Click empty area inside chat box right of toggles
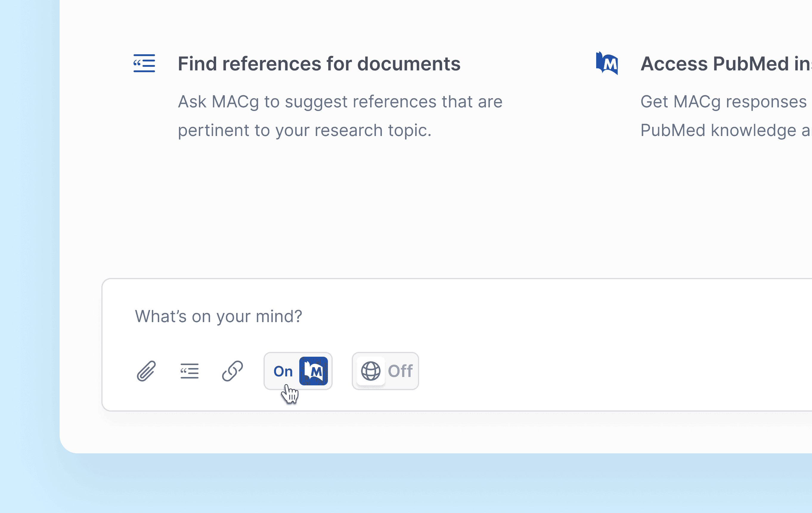The height and width of the screenshot is (513, 812). pos(607,371)
